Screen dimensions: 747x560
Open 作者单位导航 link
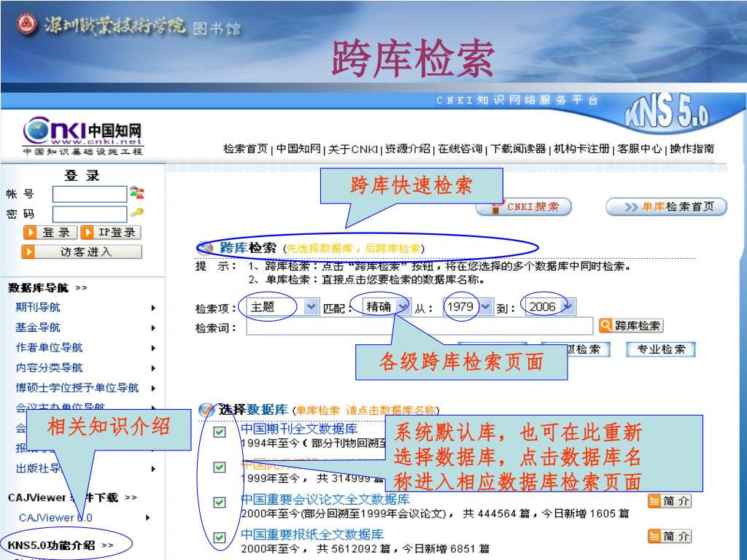pyautogui.click(x=49, y=348)
